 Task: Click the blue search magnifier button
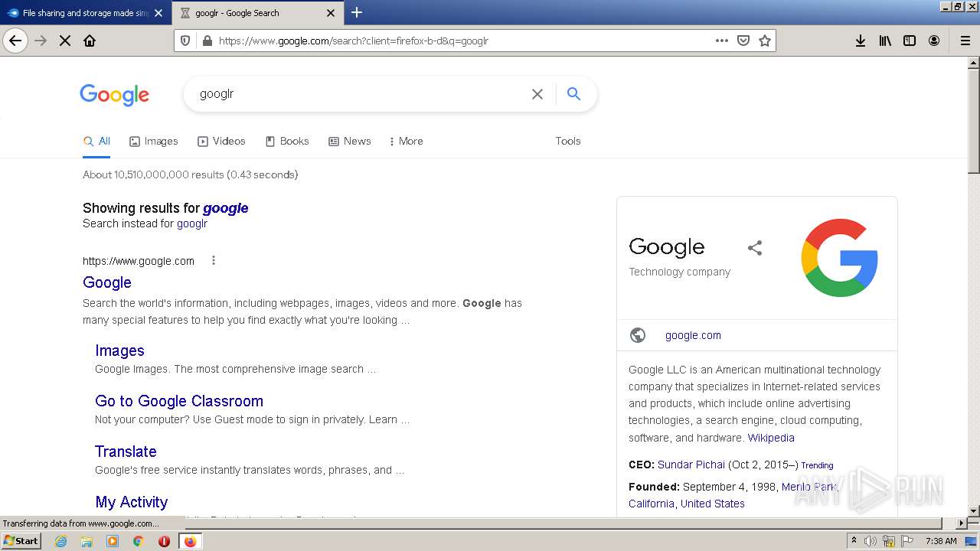tap(573, 93)
